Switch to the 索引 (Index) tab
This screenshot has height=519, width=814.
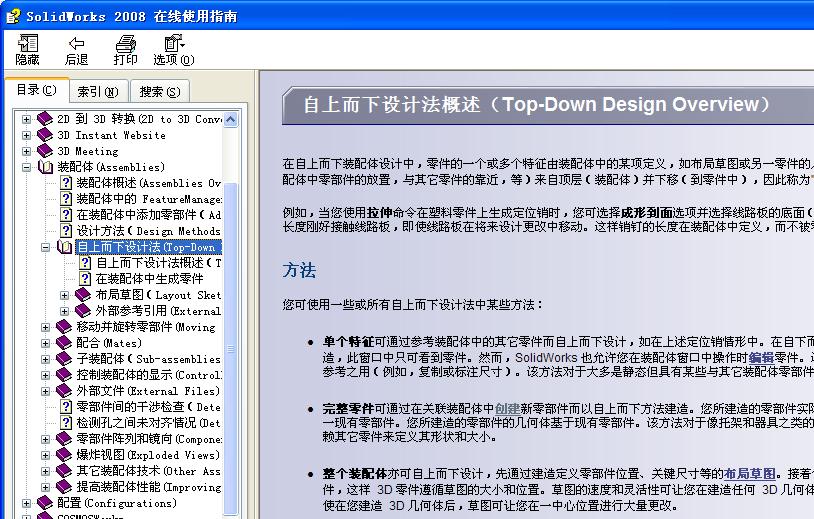pos(98,92)
